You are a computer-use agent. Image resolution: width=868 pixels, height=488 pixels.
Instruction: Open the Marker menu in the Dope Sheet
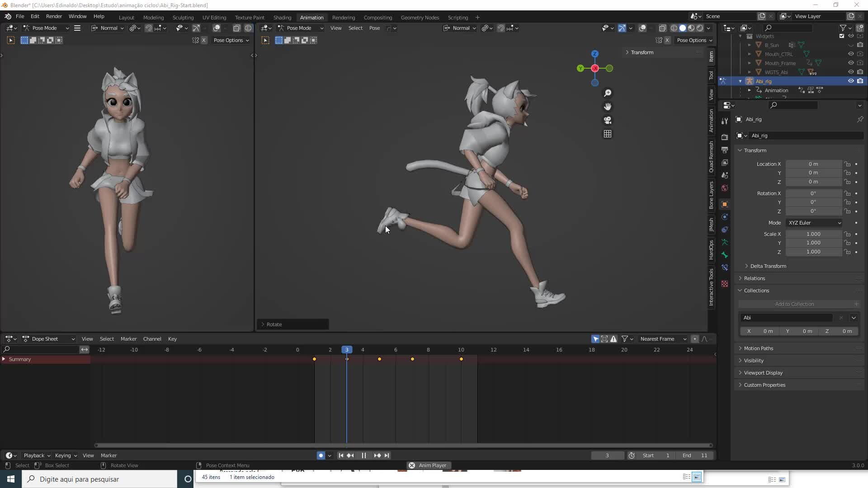(129, 339)
